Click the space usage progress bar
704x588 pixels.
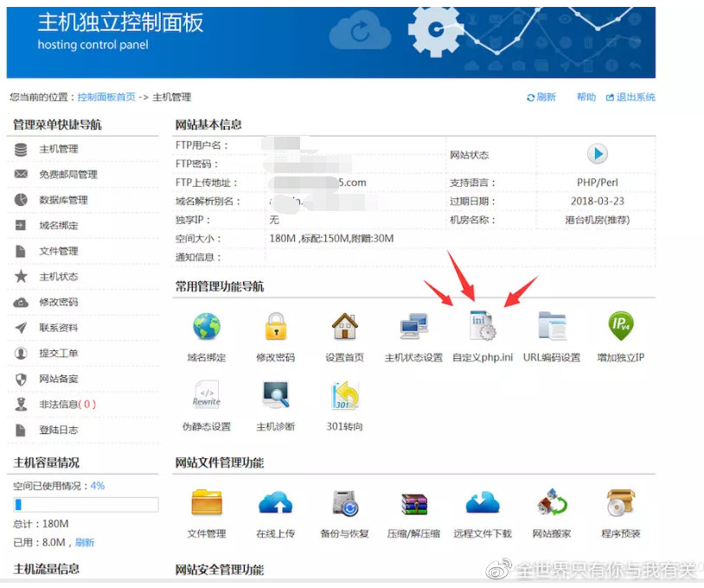pos(86,505)
